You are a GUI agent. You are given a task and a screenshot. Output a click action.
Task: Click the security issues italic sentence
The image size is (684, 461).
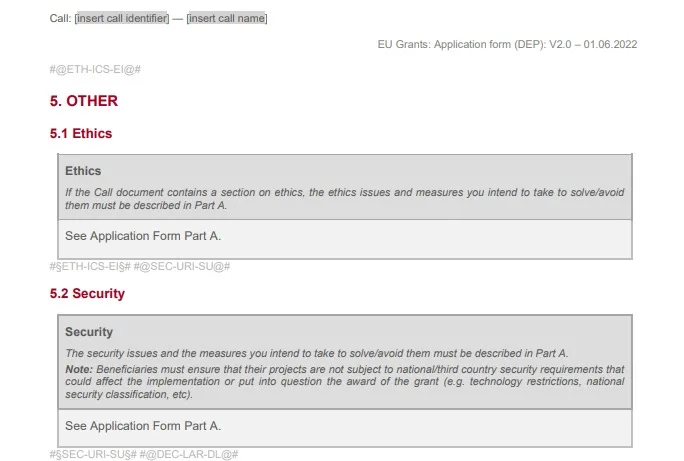tap(317, 353)
